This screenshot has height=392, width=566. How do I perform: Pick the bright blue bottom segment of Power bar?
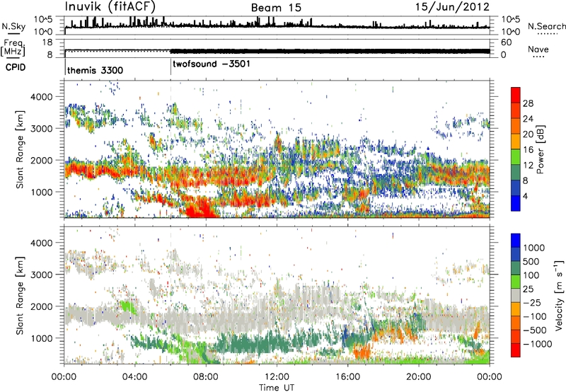click(516, 204)
